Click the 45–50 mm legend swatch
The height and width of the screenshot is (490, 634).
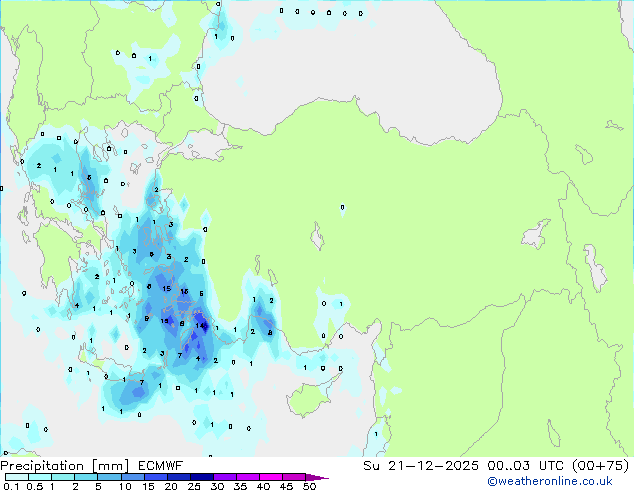point(294,477)
